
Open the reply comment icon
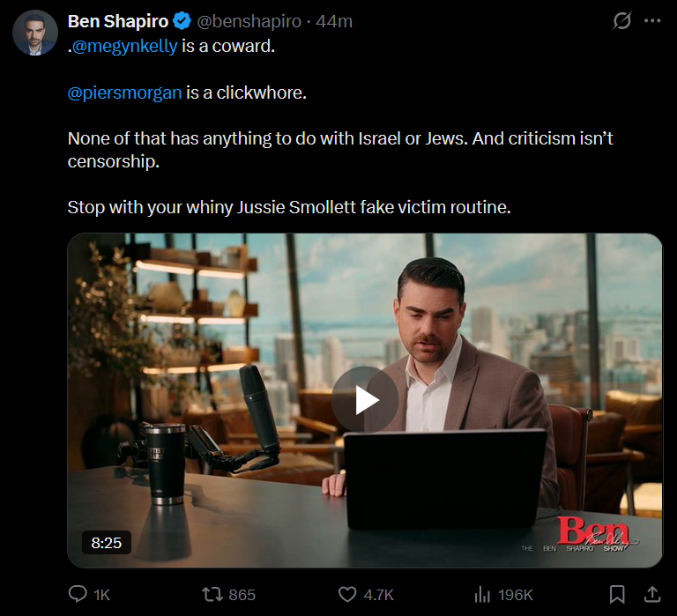(x=78, y=594)
